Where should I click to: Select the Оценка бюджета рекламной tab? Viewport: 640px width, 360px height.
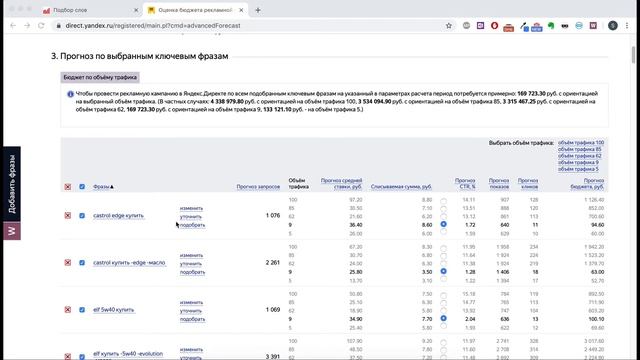(195, 10)
